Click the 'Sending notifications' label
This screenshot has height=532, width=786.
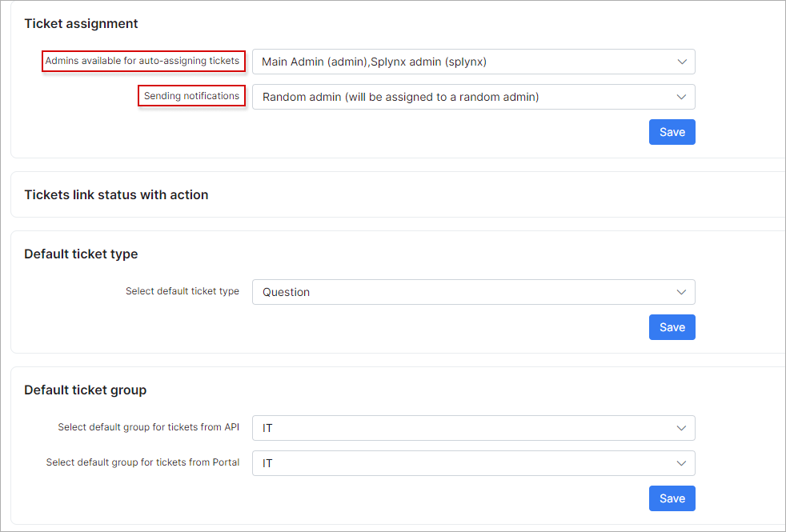pyautogui.click(x=191, y=96)
